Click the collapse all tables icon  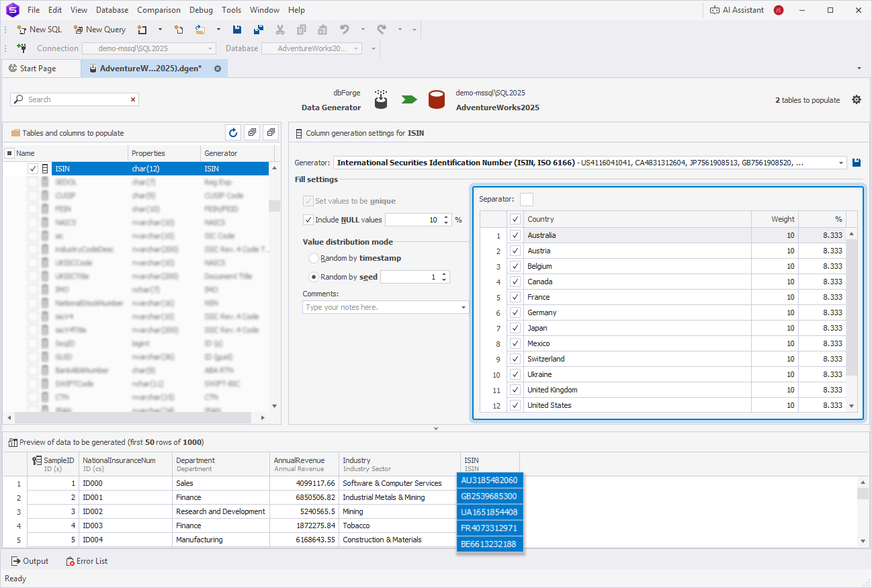271,133
